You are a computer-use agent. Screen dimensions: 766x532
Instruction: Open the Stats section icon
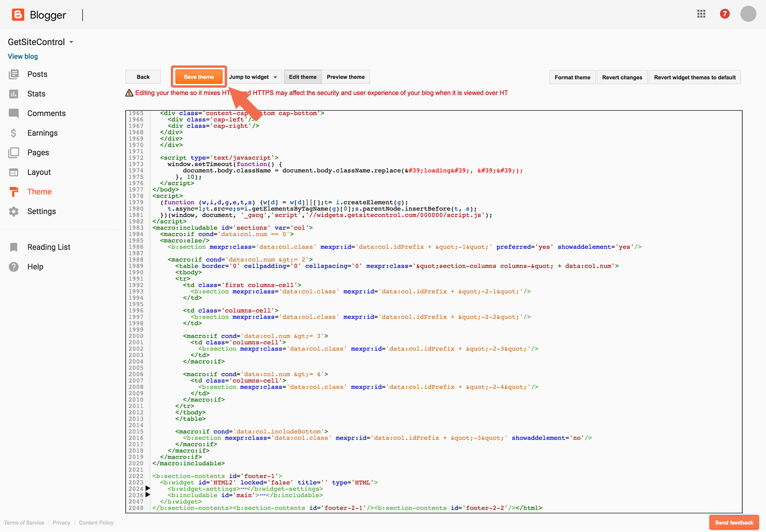(x=14, y=94)
